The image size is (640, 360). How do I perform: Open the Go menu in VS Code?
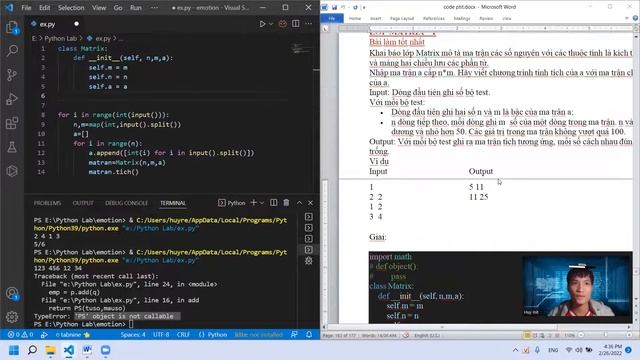click(118, 8)
